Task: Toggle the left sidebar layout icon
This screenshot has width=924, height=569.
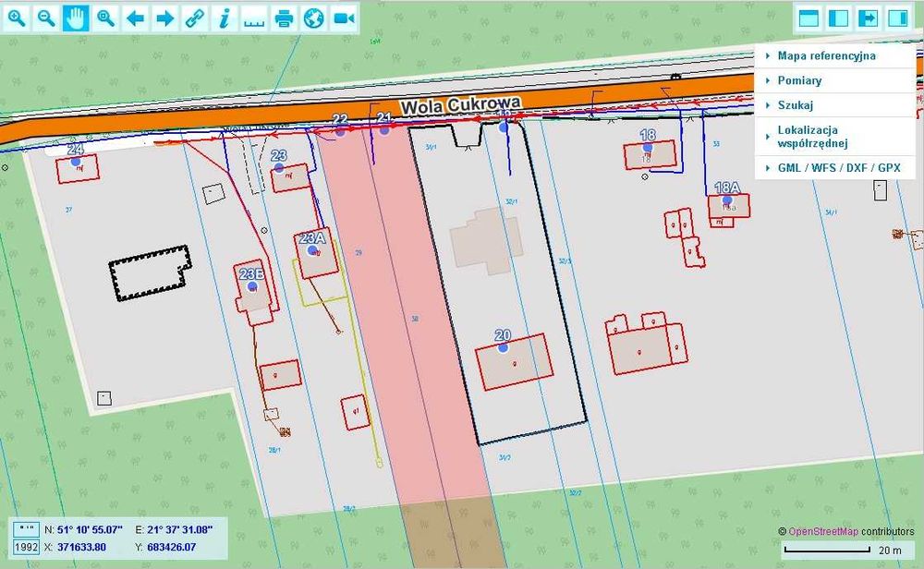Action: click(838, 18)
